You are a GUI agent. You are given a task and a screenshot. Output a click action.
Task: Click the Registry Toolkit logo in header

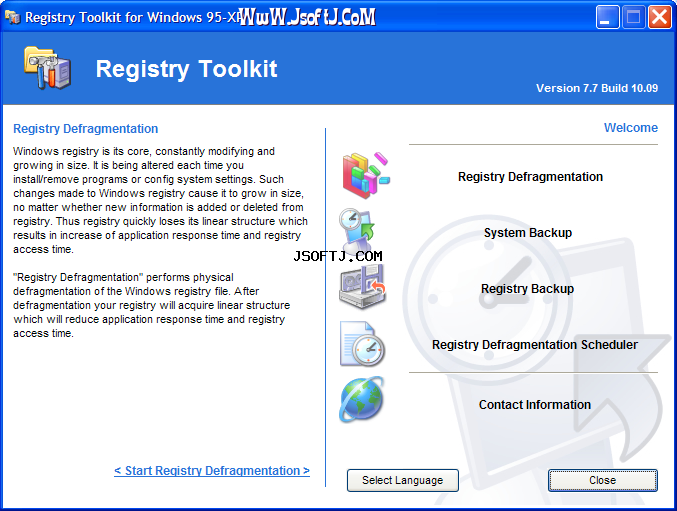(47, 68)
